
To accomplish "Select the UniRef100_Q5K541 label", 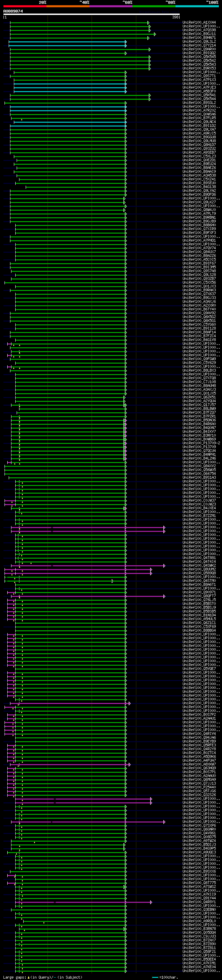I will pos(199,95).
